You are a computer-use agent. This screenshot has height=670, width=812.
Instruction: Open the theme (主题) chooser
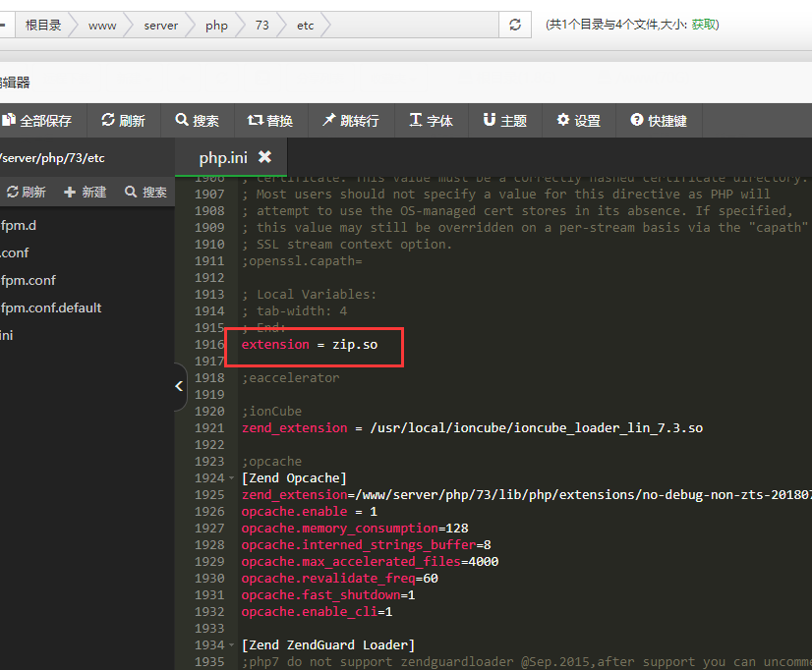(505, 121)
